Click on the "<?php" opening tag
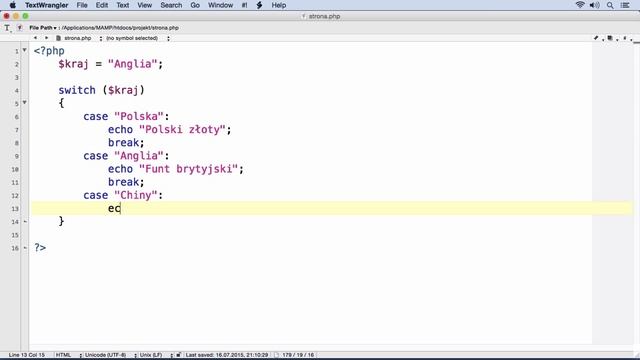640x360 pixels. pos(49,51)
